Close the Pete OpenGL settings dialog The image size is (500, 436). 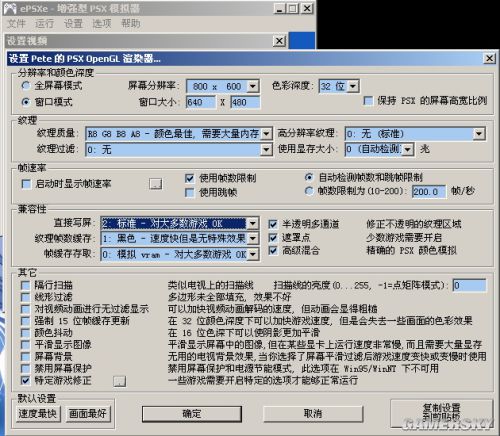pyautogui.click(x=489, y=59)
